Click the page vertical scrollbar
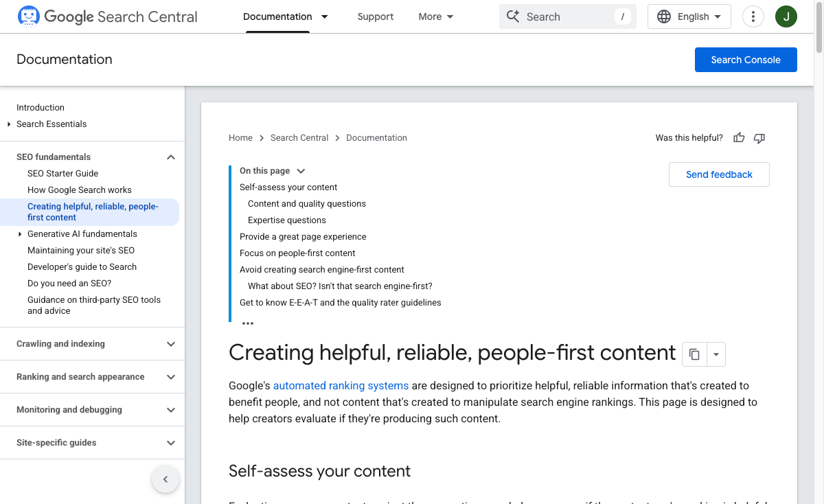Viewport: 824px width, 504px height. click(819, 26)
